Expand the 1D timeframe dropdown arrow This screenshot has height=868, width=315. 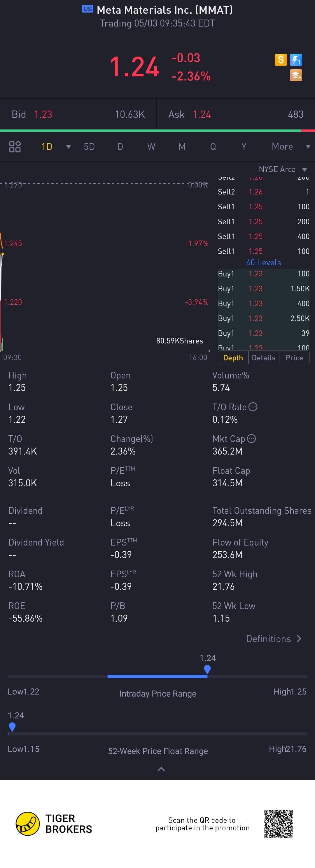click(68, 147)
